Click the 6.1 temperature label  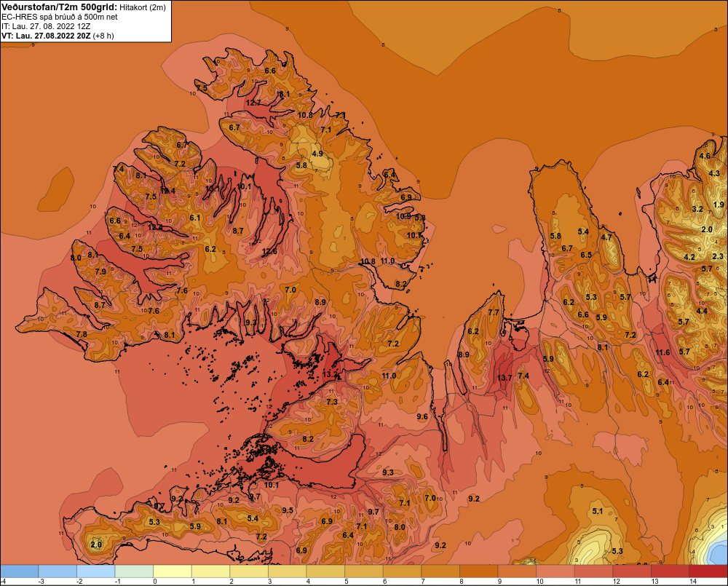point(195,218)
